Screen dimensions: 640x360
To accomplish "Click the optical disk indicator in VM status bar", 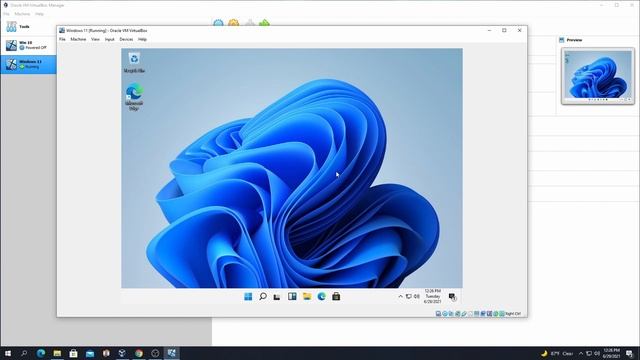I will click(x=444, y=313).
